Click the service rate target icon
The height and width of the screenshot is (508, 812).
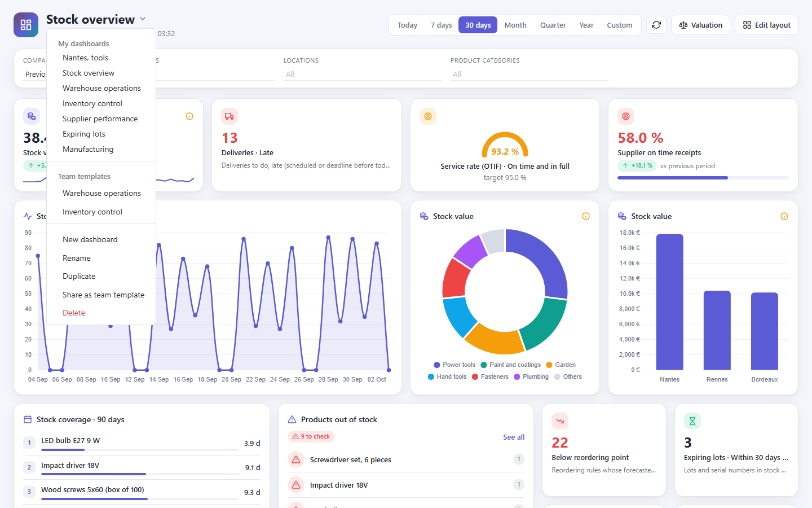click(428, 116)
